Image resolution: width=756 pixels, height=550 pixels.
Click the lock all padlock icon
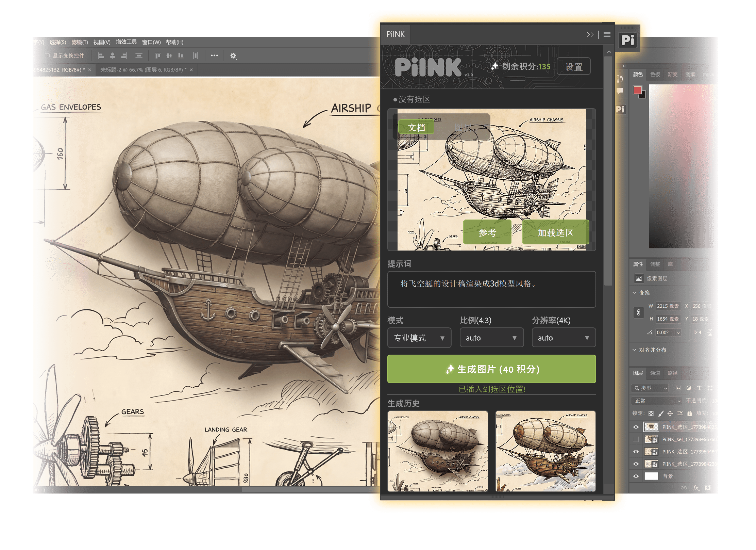pos(690,414)
